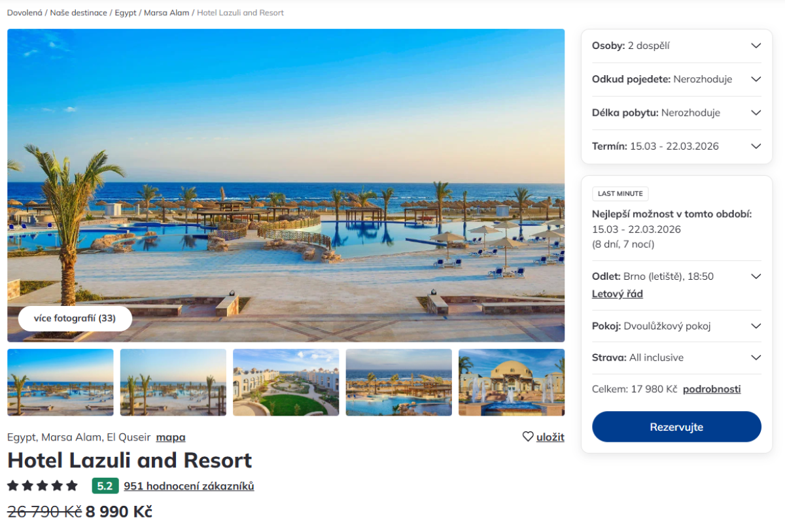Open the Termín date dropdown
This screenshot has height=532, width=785.
[676, 146]
